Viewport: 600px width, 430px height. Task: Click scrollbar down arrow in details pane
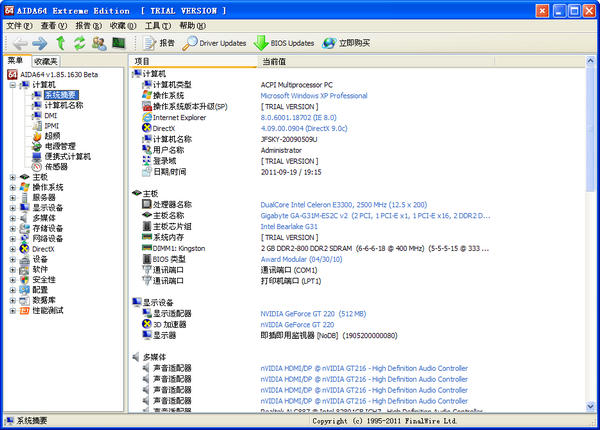tap(590, 406)
